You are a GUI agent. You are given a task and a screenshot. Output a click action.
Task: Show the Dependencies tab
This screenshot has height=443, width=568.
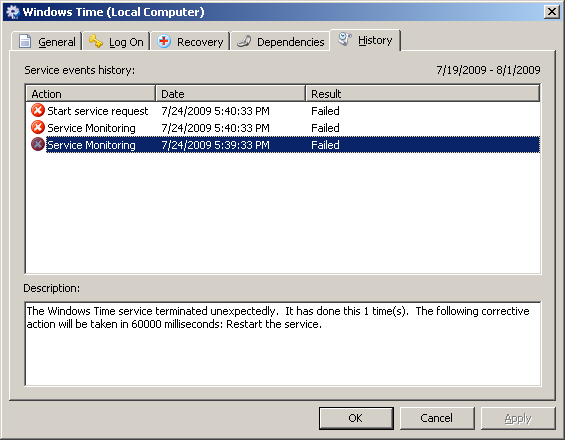280,41
